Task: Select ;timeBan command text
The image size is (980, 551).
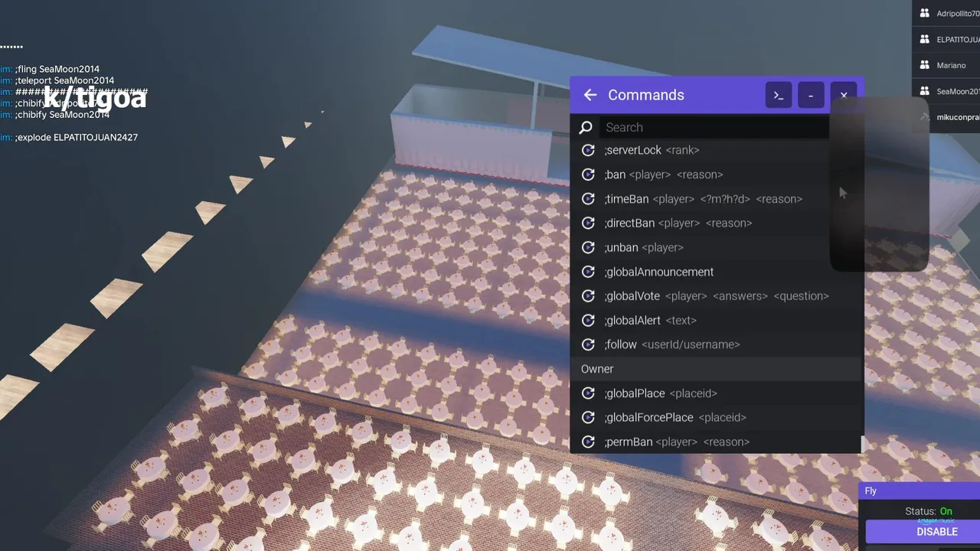Action: click(x=703, y=199)
